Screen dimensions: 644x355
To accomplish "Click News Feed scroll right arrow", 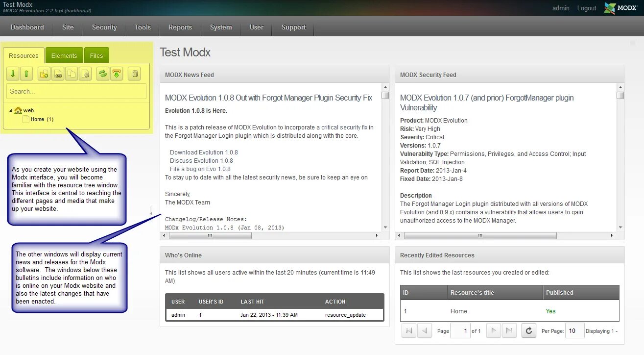I will (378, 235).
